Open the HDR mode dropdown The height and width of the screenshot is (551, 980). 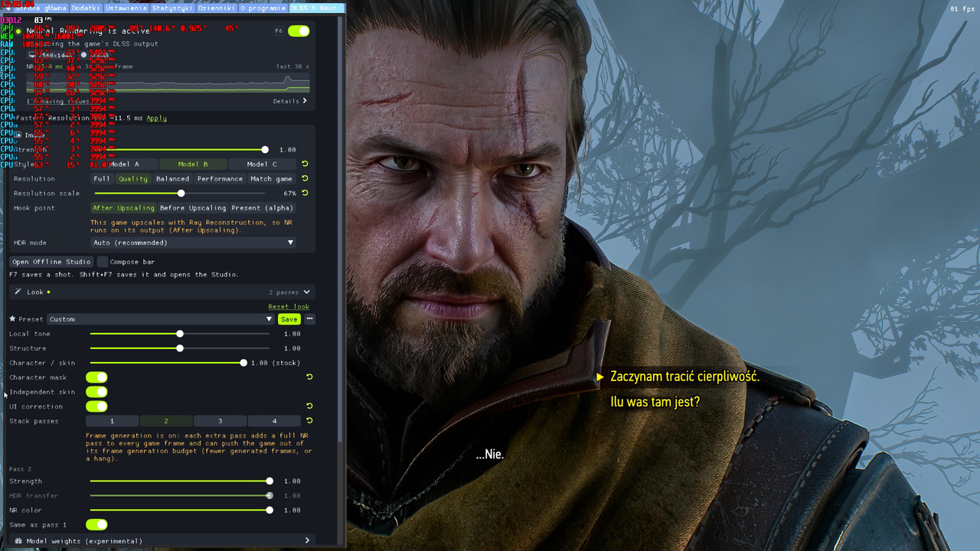click(x=193, y=243)
